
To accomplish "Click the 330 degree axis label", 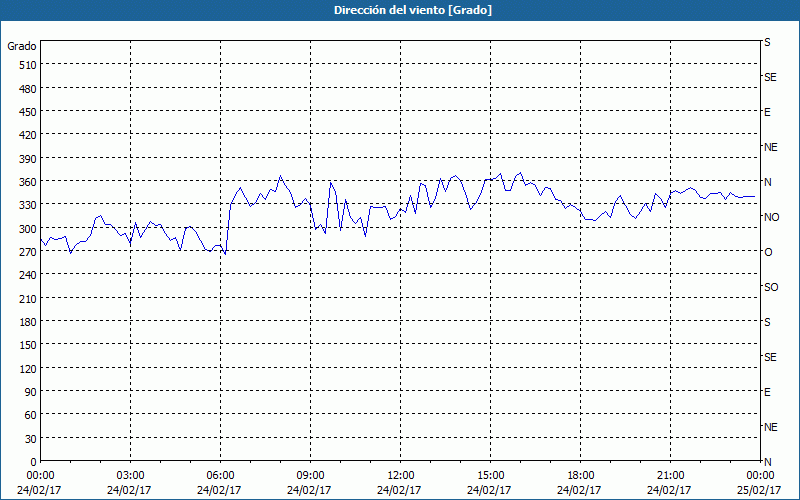I will click(28, 205).
